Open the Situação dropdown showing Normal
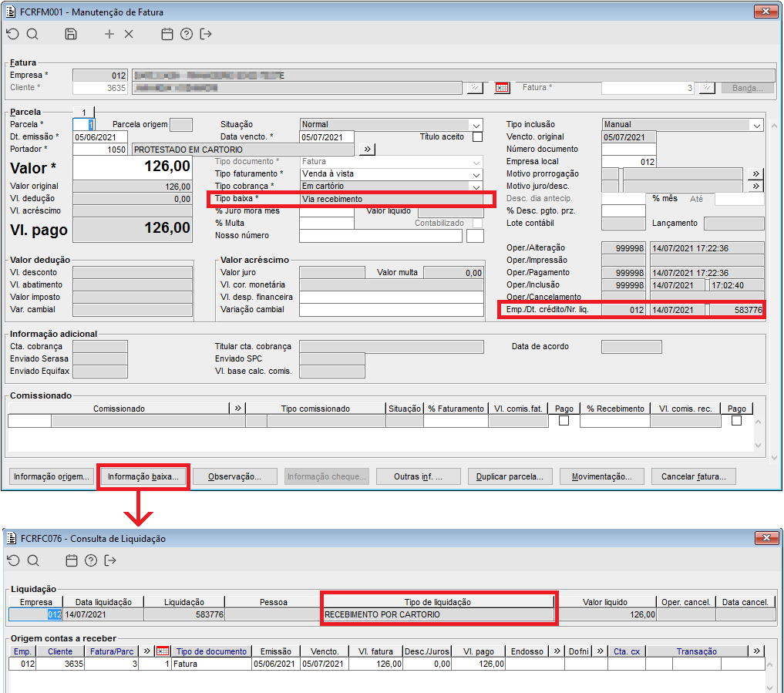 (x=476, y=125)
